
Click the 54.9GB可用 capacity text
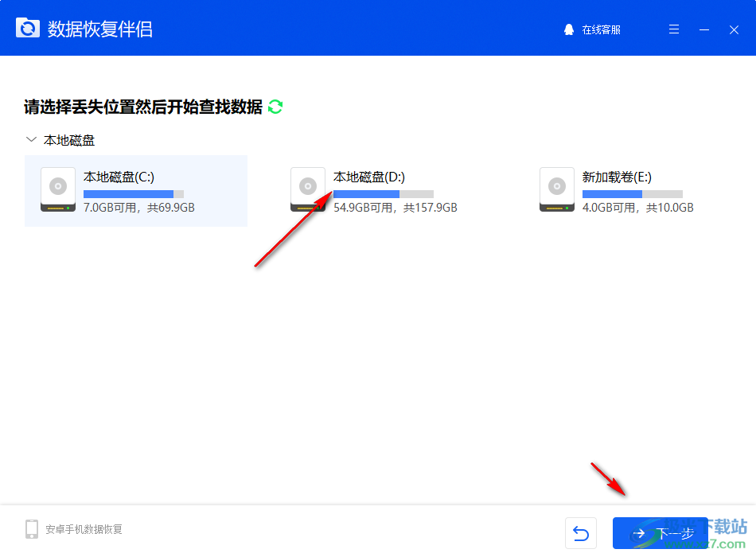361,207
